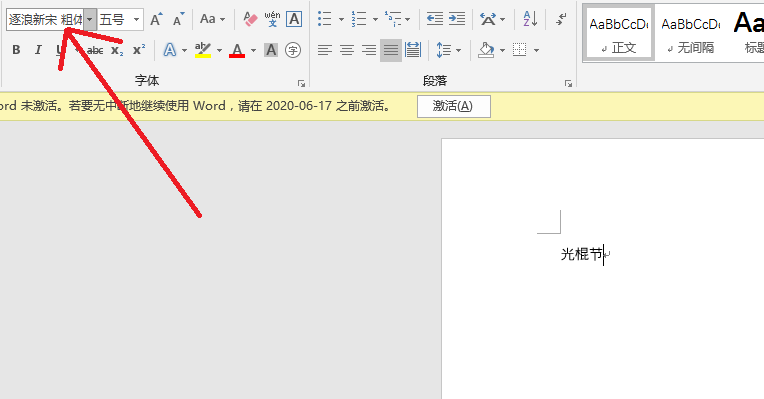Open borders dropdown arrow
The width and height of the screenshot is (764, 399).
536,50
